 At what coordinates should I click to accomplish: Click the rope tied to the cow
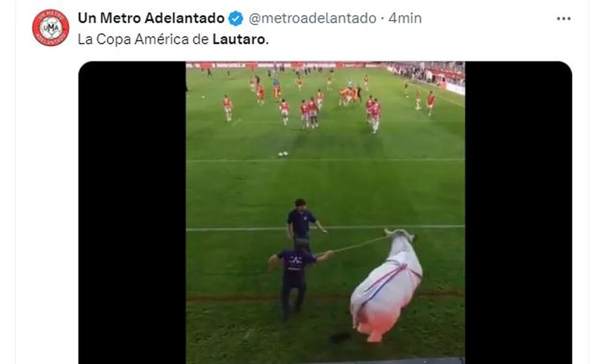359,244
